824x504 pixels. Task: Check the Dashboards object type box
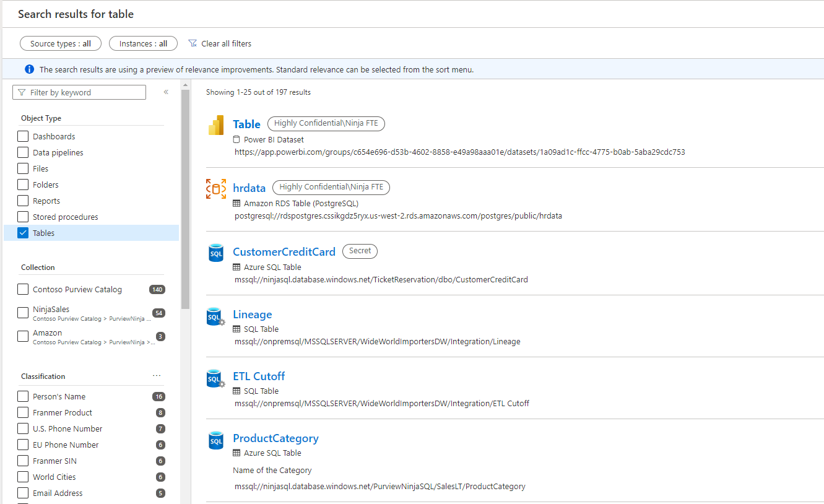point(23,136)
